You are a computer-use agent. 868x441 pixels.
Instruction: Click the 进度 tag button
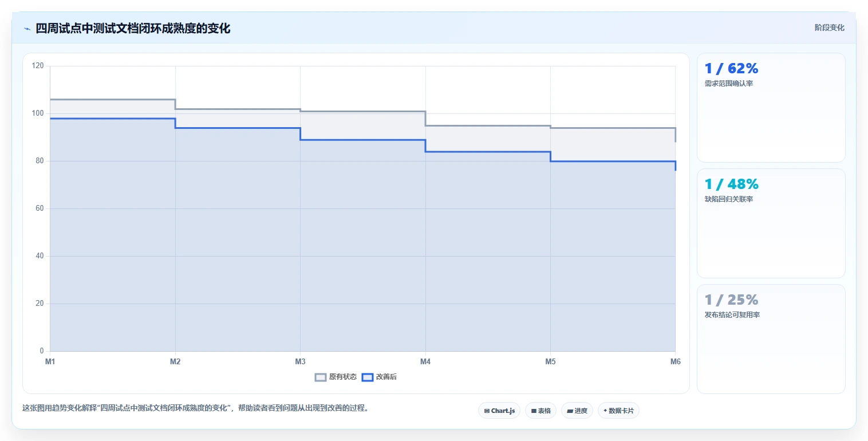point(577,411)
